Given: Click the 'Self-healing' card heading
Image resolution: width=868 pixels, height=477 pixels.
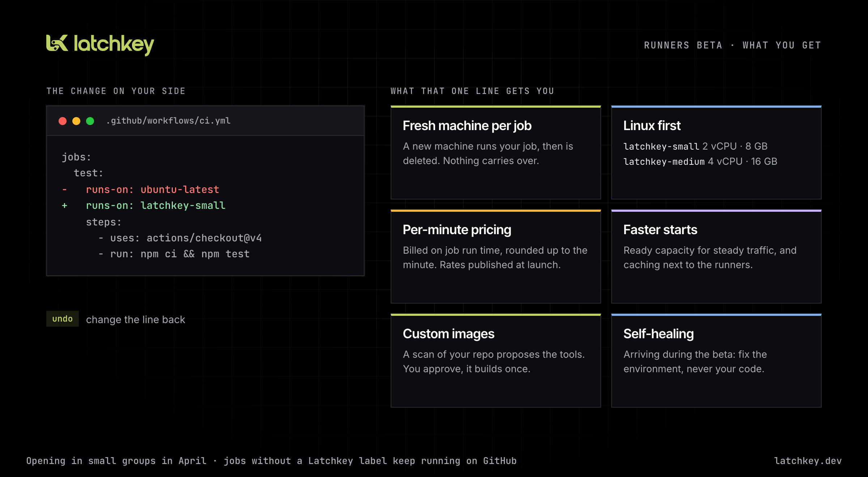Looking at the screenshot, I should coord(658,334).
